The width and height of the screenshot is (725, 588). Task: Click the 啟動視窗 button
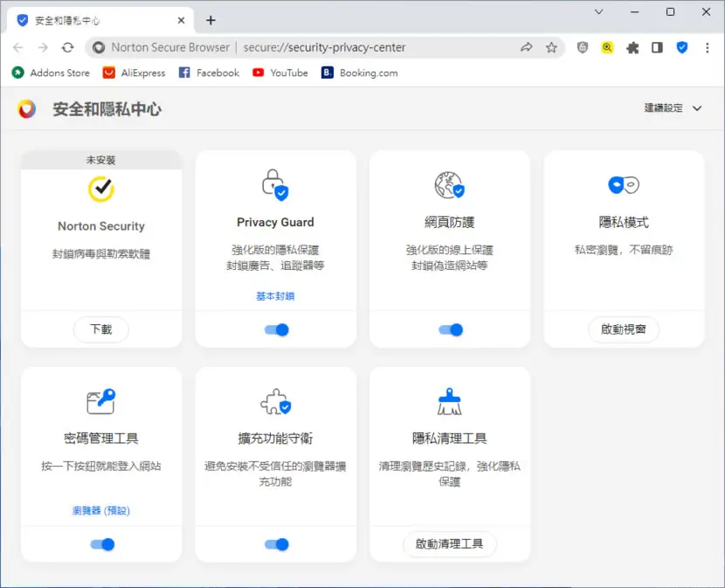pyautogui.click(x=624, y=329)
